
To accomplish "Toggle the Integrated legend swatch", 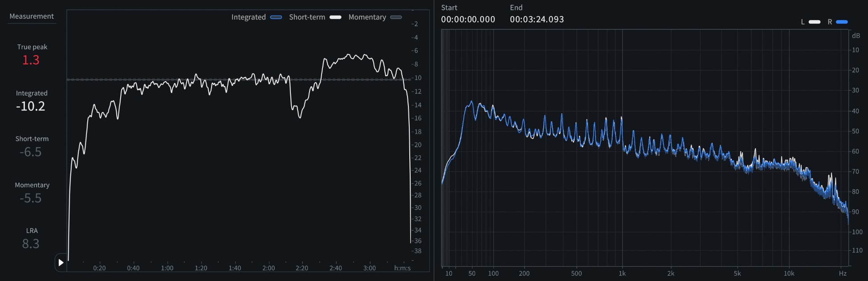I will (276, 17).
